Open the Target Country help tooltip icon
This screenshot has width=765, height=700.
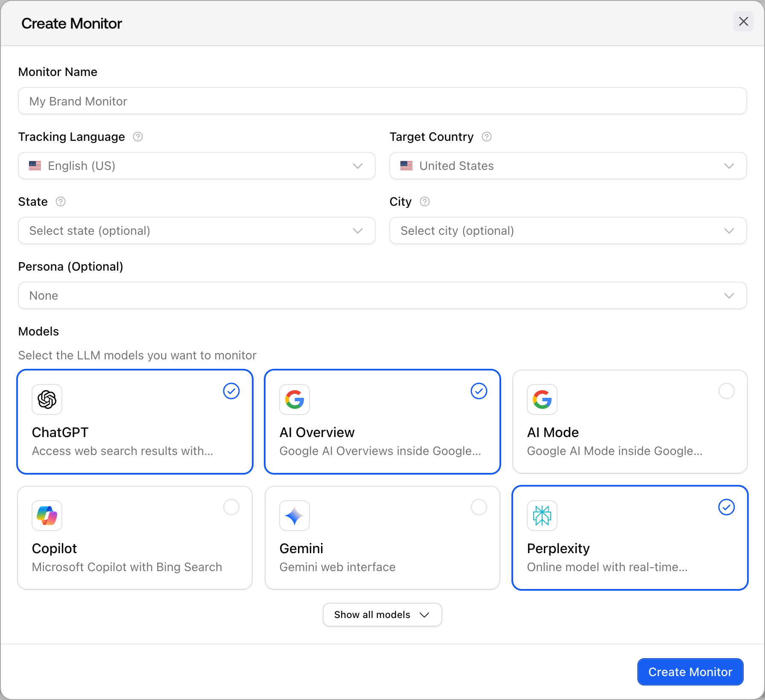click(487, 137)
